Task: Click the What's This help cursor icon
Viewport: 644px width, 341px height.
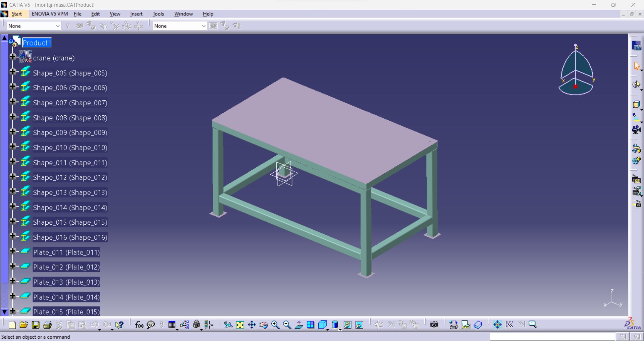Action: (119, 325)
